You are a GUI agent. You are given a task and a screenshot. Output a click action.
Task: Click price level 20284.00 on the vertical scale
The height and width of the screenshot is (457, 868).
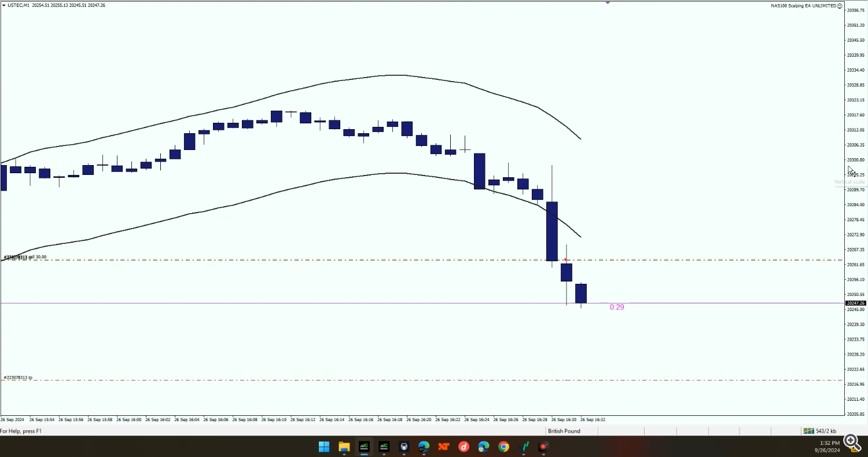click(x=855, y=204)
